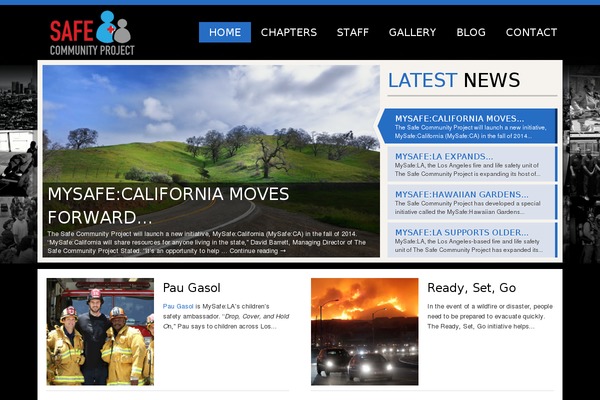The height and width of the screenshot is (400, 600).
Task: Open the Pau Gasol firefighters photo
Action: [100, 331]
